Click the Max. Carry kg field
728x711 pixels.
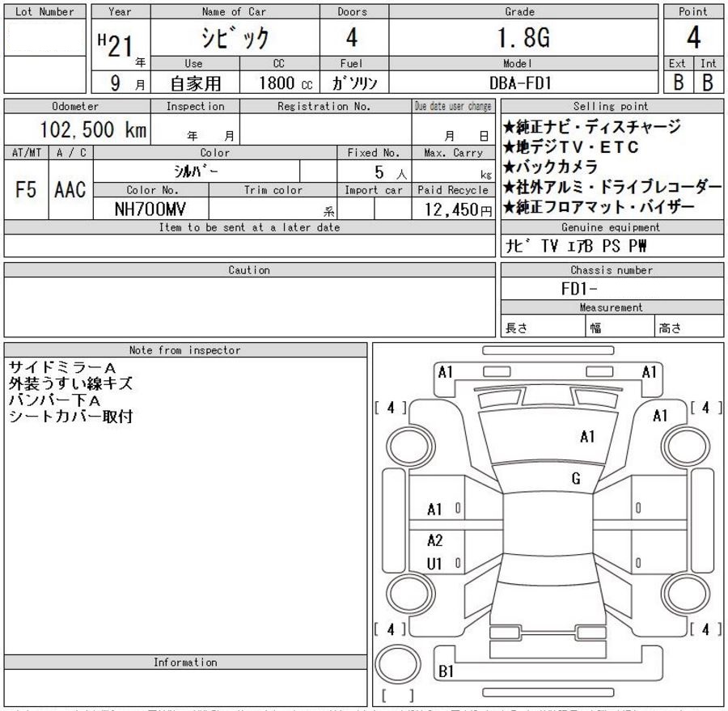[x=454, y=171]
